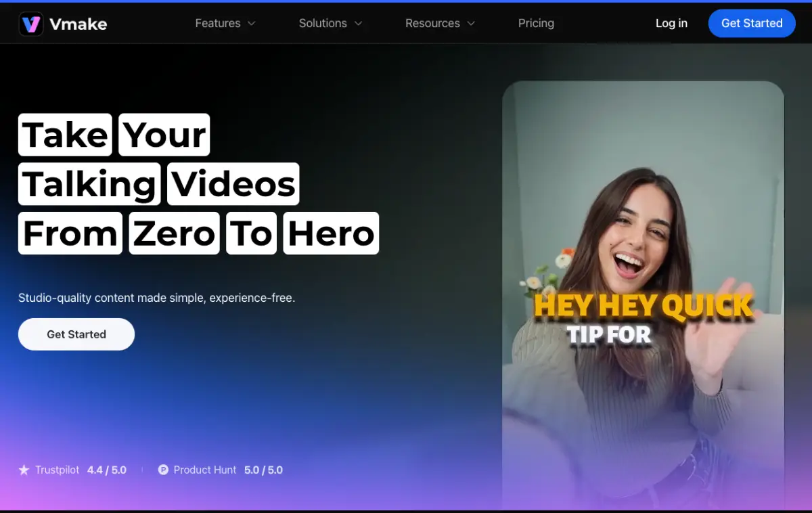Click the 5.0 / 5.0 Product Hunt rating
The height and width of the screenshot is (513, 812).
263,470
